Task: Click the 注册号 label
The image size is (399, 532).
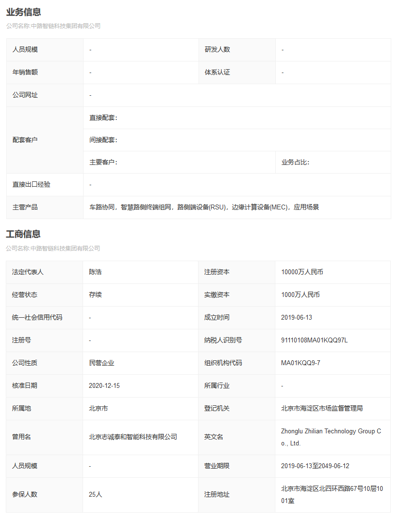Action: pyautogui.click(x=21, y=340)
